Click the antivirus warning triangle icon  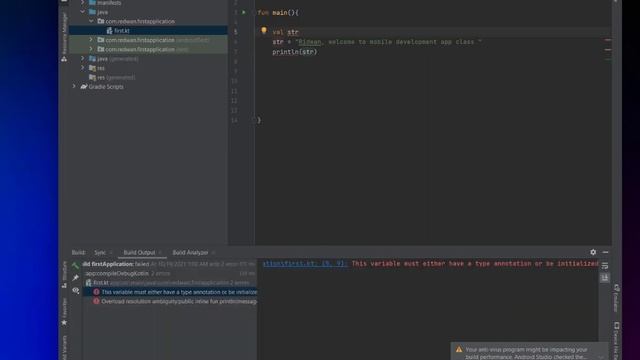pyautogui.click(x=459, y=350)
